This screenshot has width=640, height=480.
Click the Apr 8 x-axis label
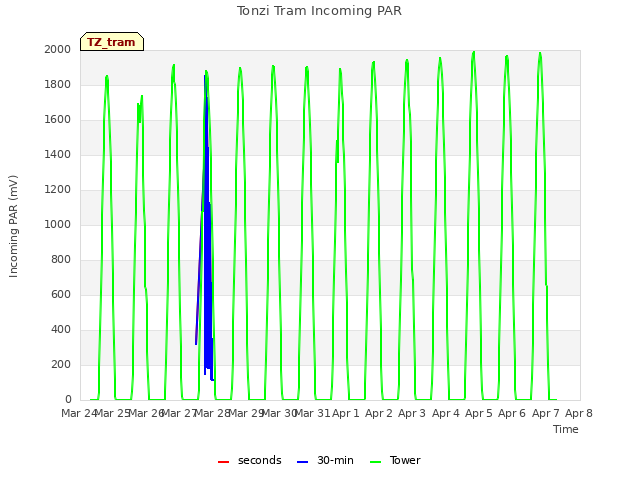click(x=579, y=413)
